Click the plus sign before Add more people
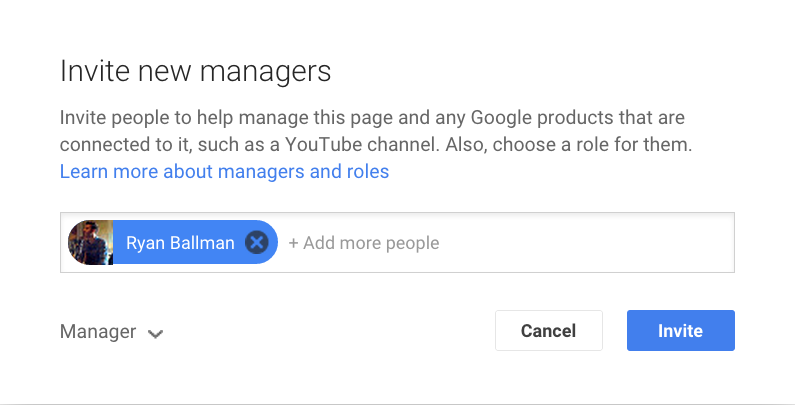The image size is (795, 405). [293, 243]
